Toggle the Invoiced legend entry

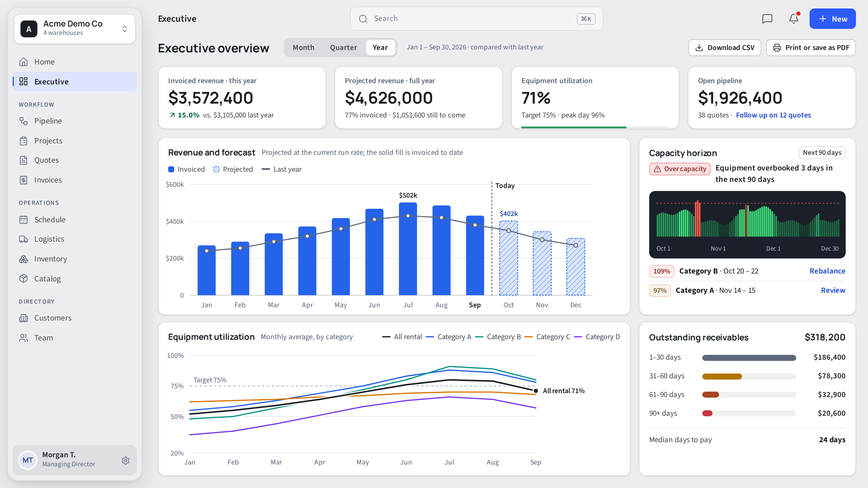pos(186,169)
